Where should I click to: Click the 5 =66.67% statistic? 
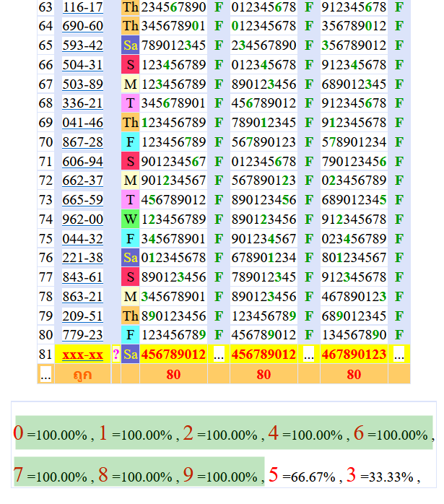coord(302,475)
